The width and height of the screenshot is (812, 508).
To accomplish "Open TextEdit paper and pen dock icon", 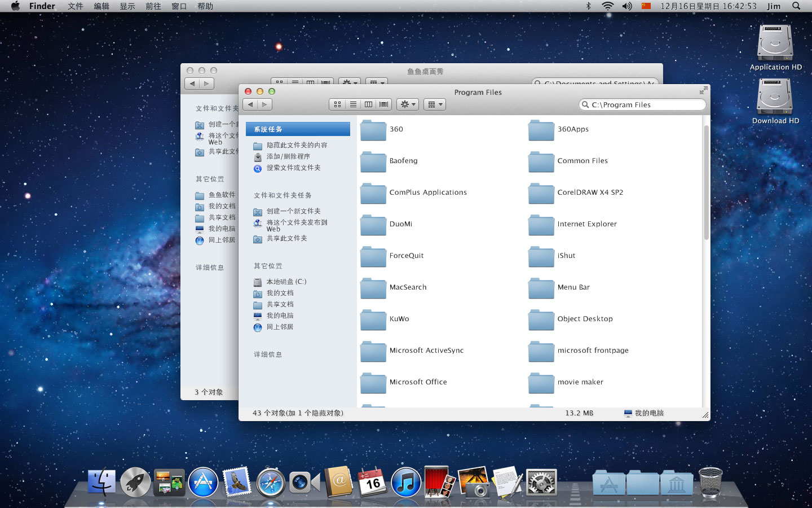I will 507,481.
